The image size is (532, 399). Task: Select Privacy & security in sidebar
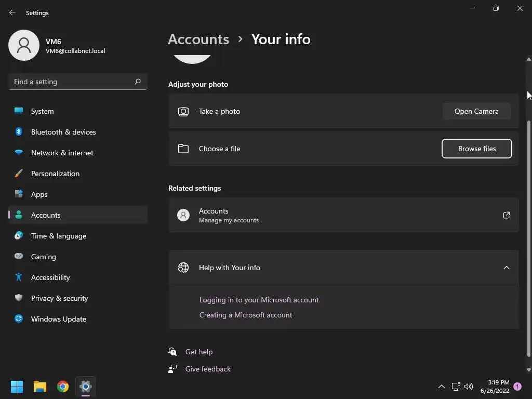(x=59, y=298)
